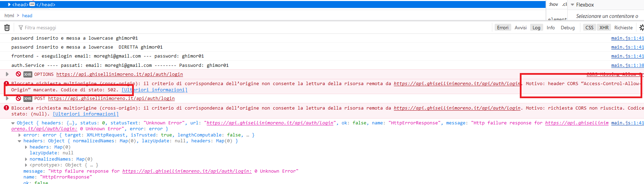Image resolution: width=644 pixels, height=184 pixels.
Task: Select 'frontend - eseguilogin email' log line
Action: (x=108, y=56)
